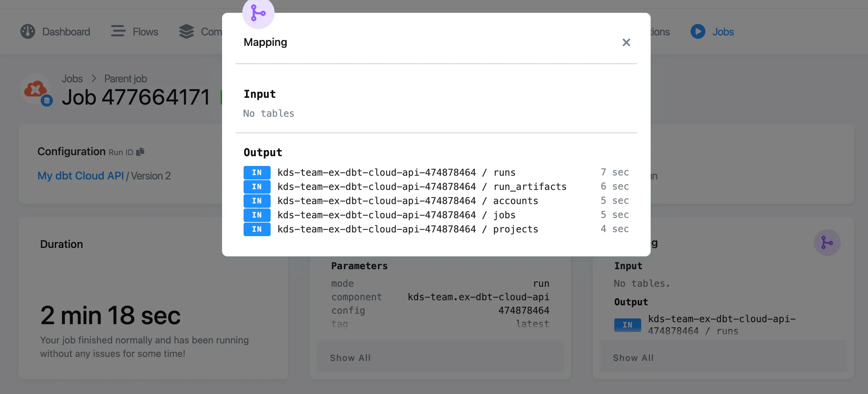The height and width of the screenshot is (394, 868).
Task: Go to the Flows navigation tab
Action: pos(145,32)
